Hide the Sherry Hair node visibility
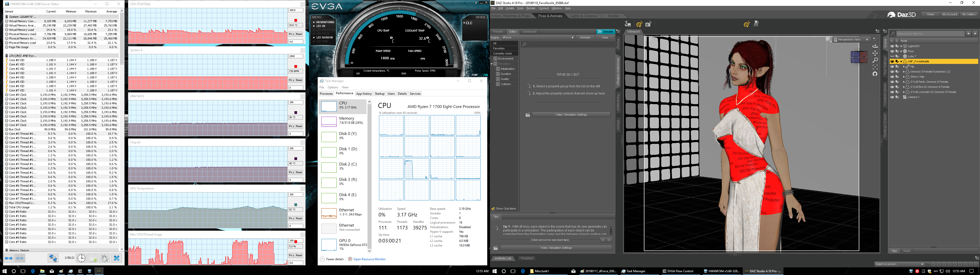This screenshot has width=980, height=275. click(x=892, y=77)
